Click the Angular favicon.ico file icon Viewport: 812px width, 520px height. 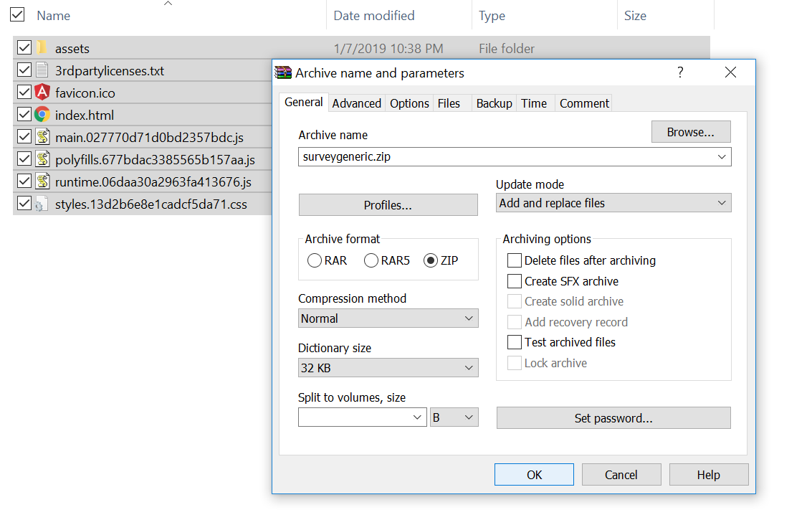42,93
